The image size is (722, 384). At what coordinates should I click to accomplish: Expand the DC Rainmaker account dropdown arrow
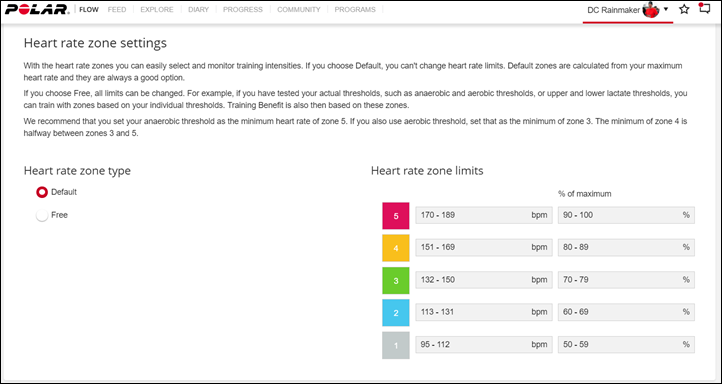[x=666, y=9]
